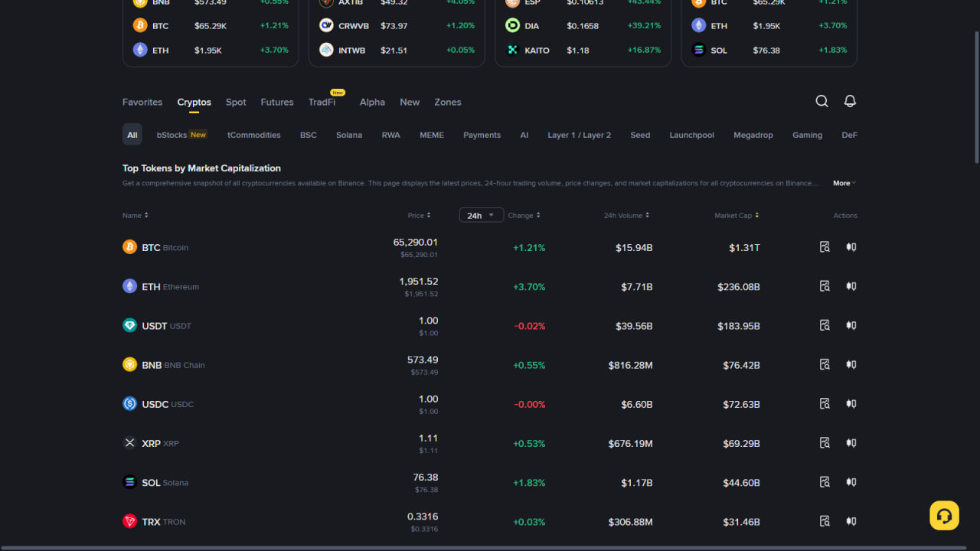Click the 0.3316 price for TRX

[x=423, y=517]
